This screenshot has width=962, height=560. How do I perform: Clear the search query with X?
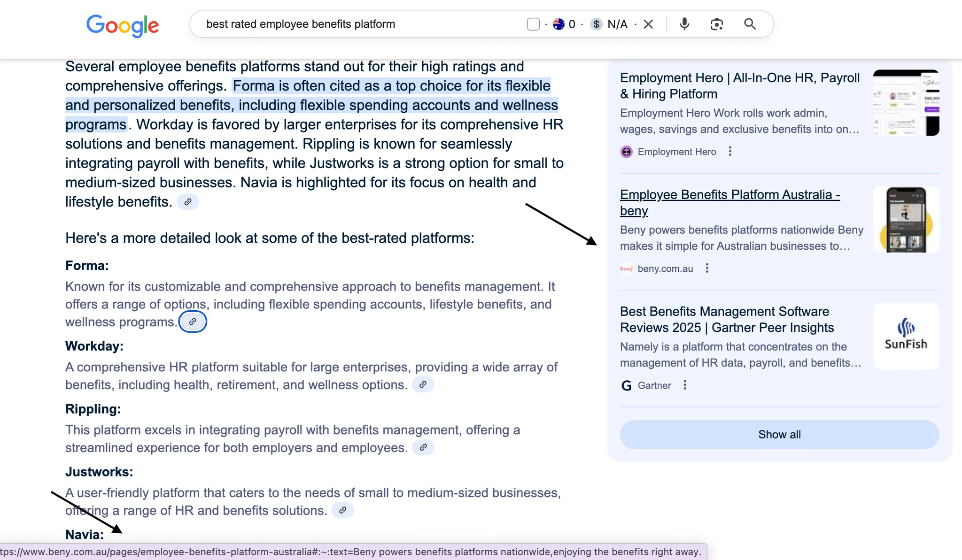click(x=648, y=24)
